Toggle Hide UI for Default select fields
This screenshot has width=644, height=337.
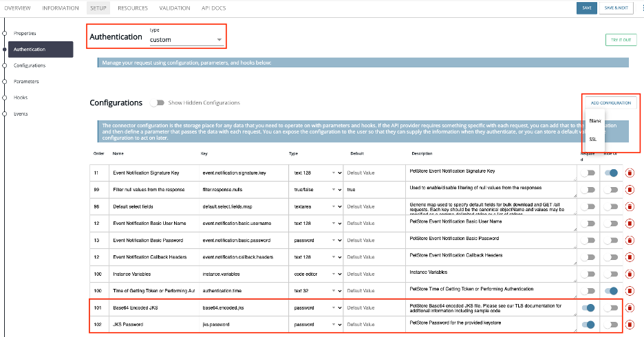pyautogui.click(x=611, y=206)
